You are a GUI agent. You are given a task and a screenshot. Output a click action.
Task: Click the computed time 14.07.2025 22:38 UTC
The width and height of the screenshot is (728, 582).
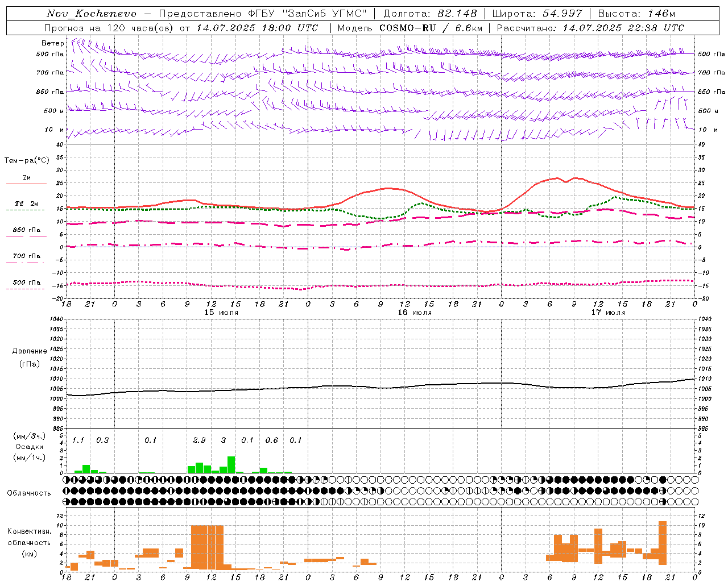click(x=623, y=28)
